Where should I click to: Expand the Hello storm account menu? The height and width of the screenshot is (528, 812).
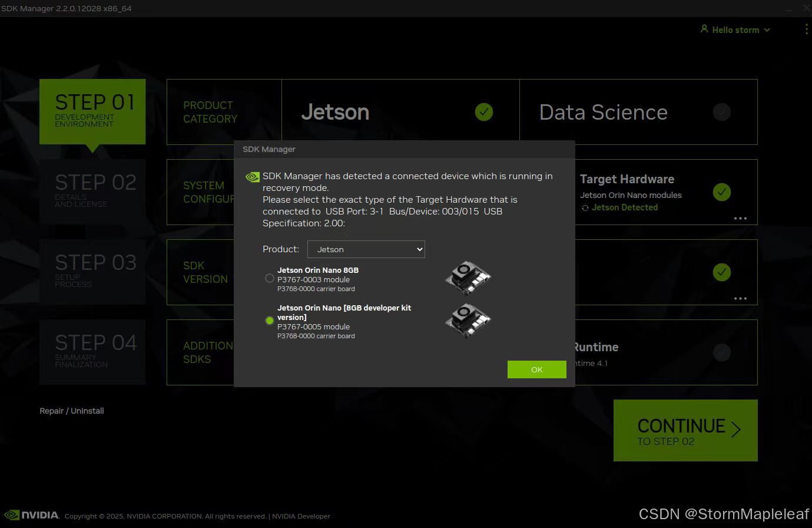[x=767, y=29]
